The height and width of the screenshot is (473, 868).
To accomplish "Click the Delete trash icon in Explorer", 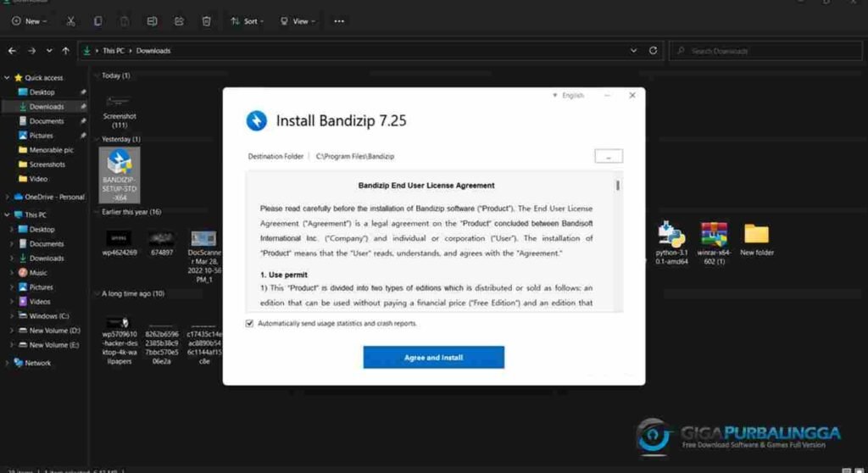I will pyautogui.click(x=206, y=21).
